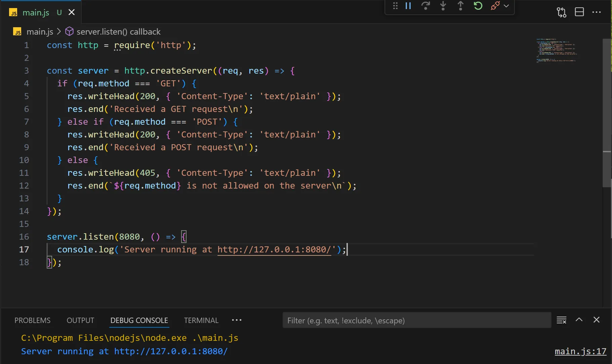Close the main.js editor tab
Image resolution: width=612 pixels, height=364 pixels.
72,12
